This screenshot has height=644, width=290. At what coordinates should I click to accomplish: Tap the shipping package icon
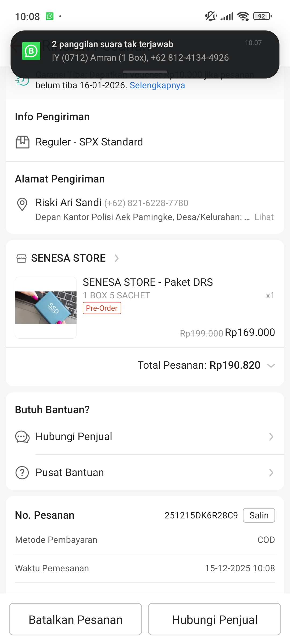[x=23, y=142]
